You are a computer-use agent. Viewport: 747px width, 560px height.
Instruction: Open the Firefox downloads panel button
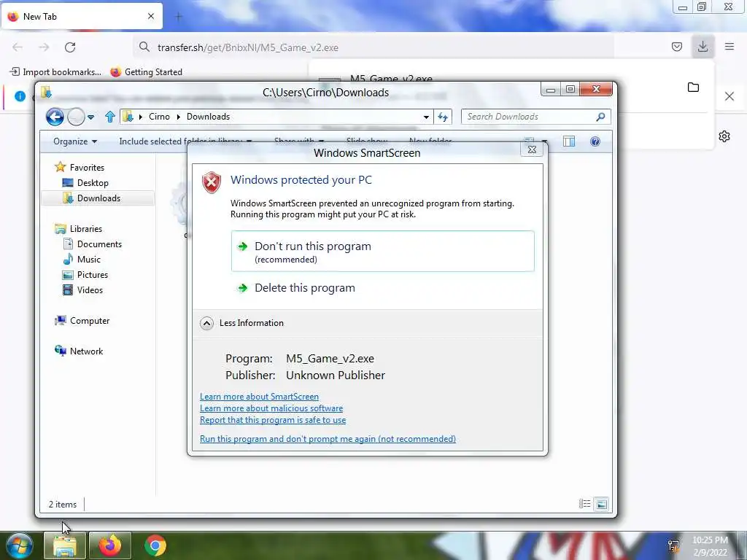(703, 47)
